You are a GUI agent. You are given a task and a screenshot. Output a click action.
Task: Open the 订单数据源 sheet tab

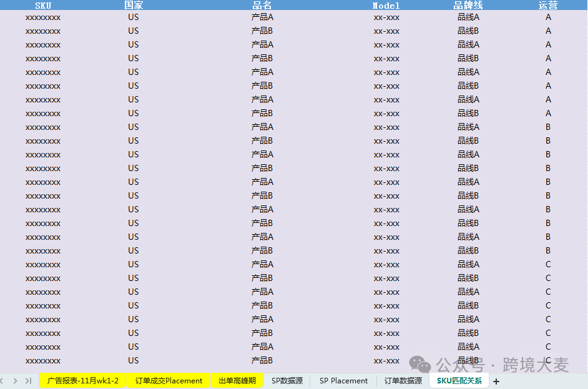(403, 381)
